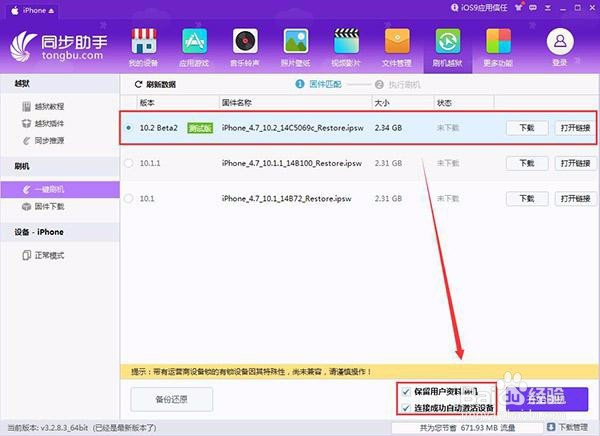600x436 pixels.
Task: Open the 应用游戏 app store section
Action: [x=194, y=48]
